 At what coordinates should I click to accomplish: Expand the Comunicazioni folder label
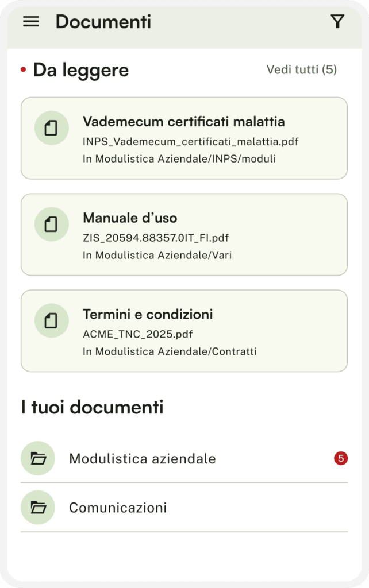(118, 508)
